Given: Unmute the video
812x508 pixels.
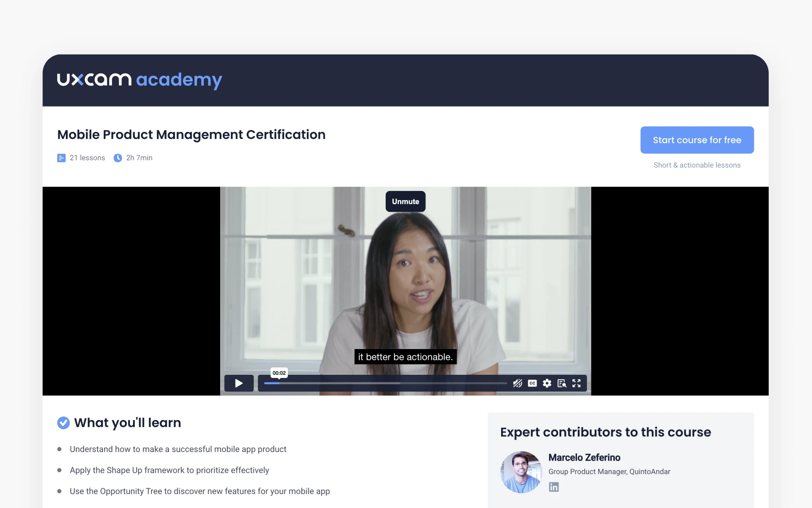Looking at the screenshot, I should (x=406, y=201).
